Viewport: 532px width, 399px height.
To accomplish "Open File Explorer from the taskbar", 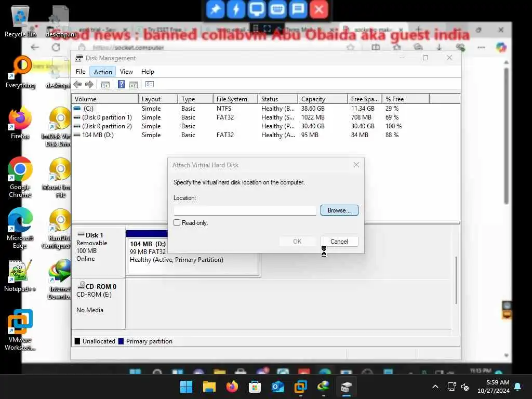I will [209, 387].
